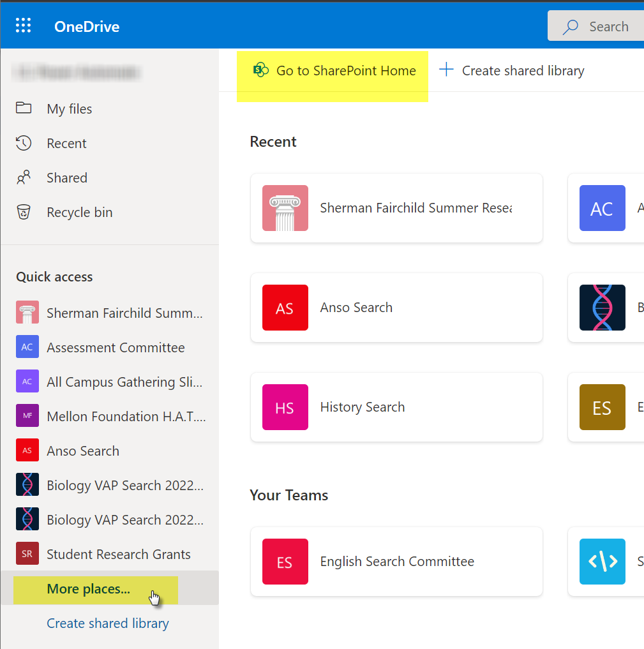Open the English Search Committee team card
The height and width of the screenshot is (649, 644).
click(x=396, y=561)
